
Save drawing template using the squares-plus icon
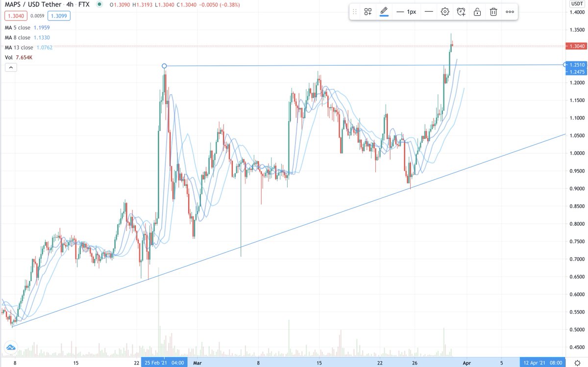367,11
